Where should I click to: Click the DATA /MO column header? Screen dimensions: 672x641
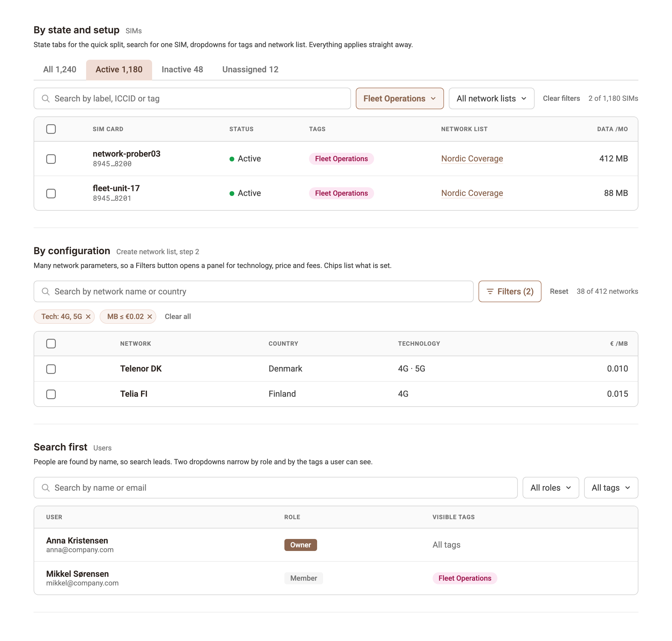coord(612,129)
